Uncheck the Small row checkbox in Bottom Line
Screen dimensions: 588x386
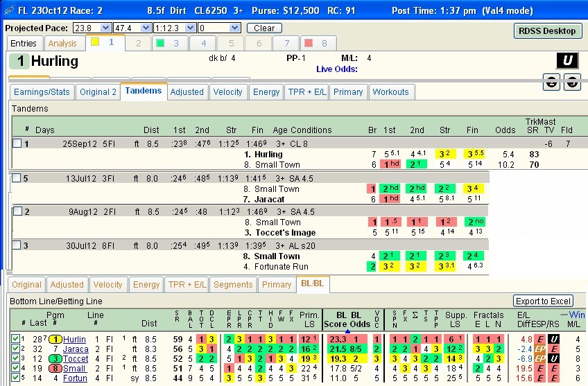pos(15,368)
